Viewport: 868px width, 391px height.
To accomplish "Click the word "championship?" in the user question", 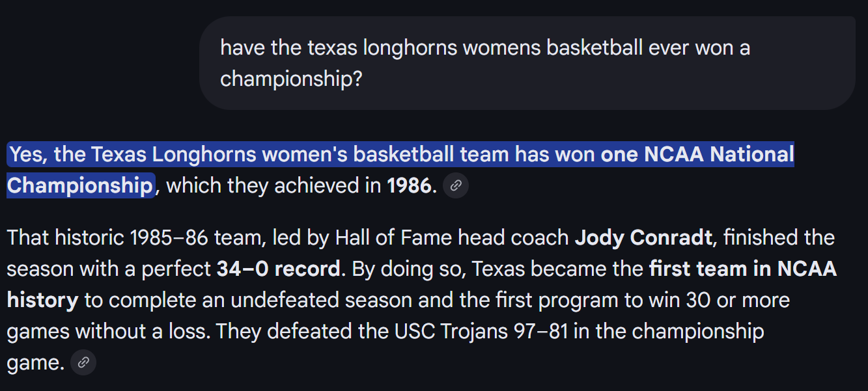I will (x=291, y=79).
